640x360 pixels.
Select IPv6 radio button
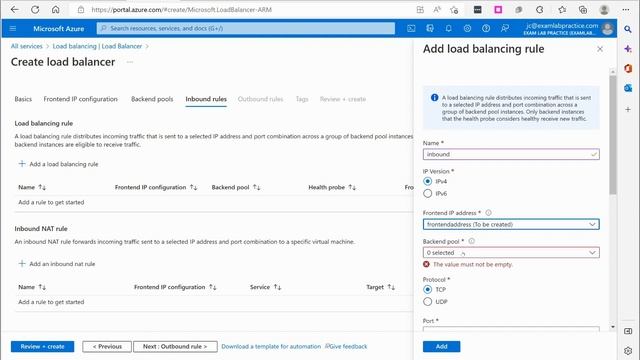point(427,193)
